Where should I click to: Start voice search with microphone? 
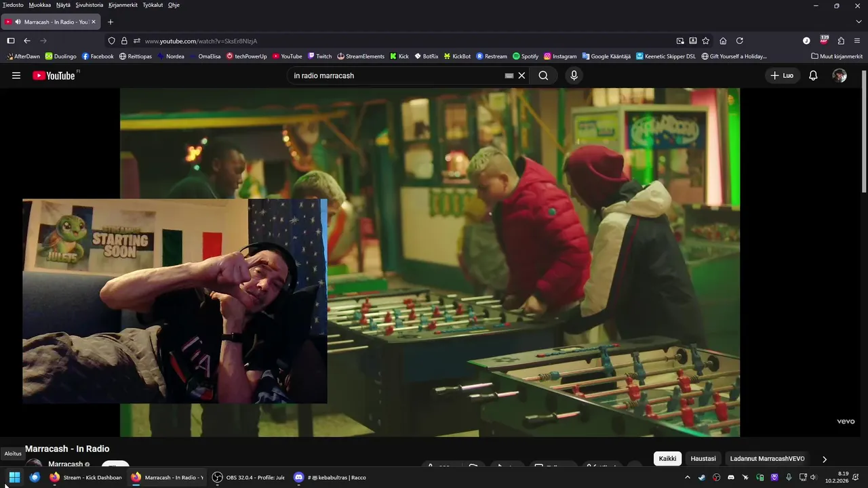[x=574, y=76]
